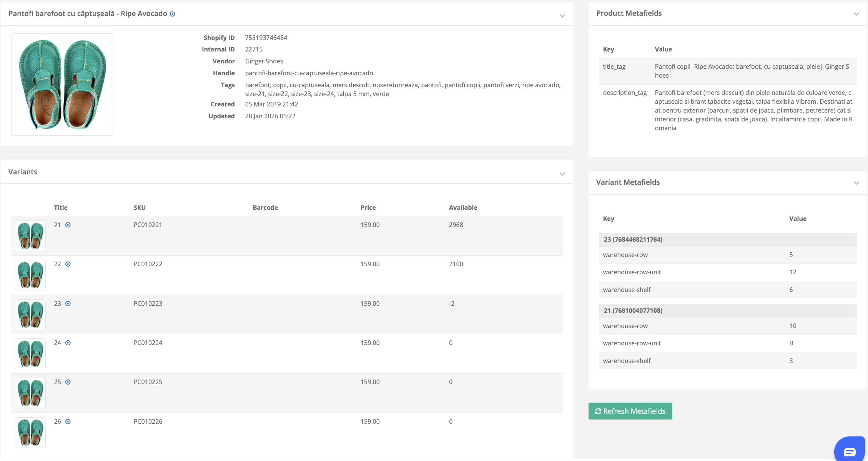Click the circle icon beside variant 25
This screenshot has height=461, width=868.
click(68, 382)
